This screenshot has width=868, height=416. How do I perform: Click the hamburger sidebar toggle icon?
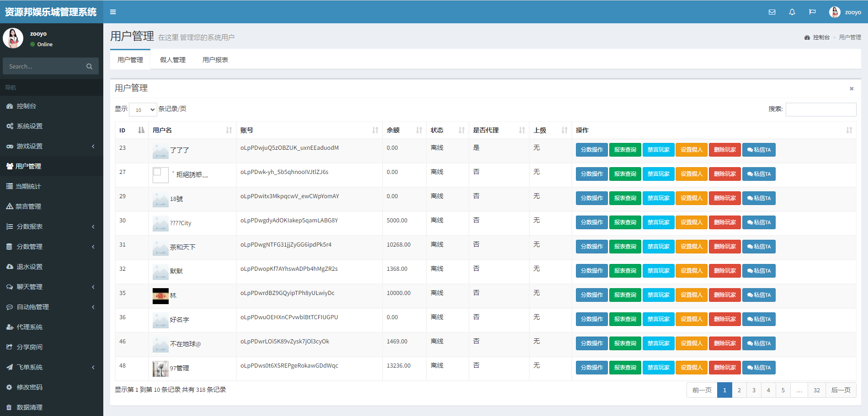point(113,12)
